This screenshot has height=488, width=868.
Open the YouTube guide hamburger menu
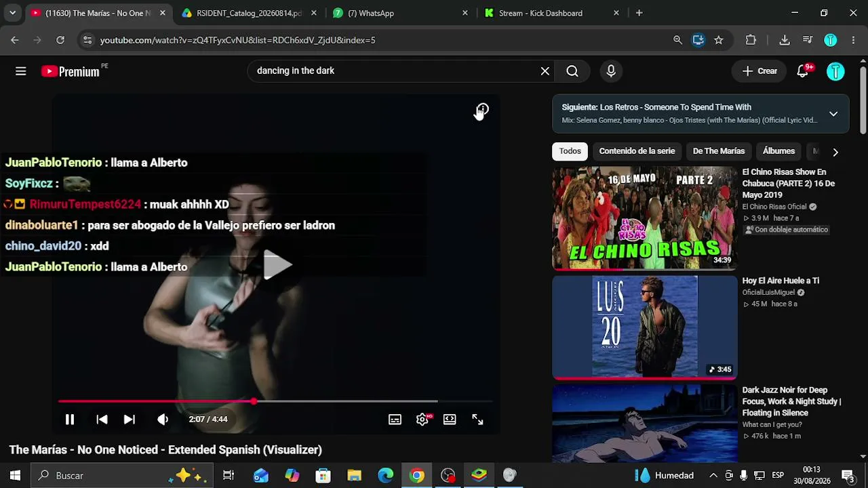[21, 71]
